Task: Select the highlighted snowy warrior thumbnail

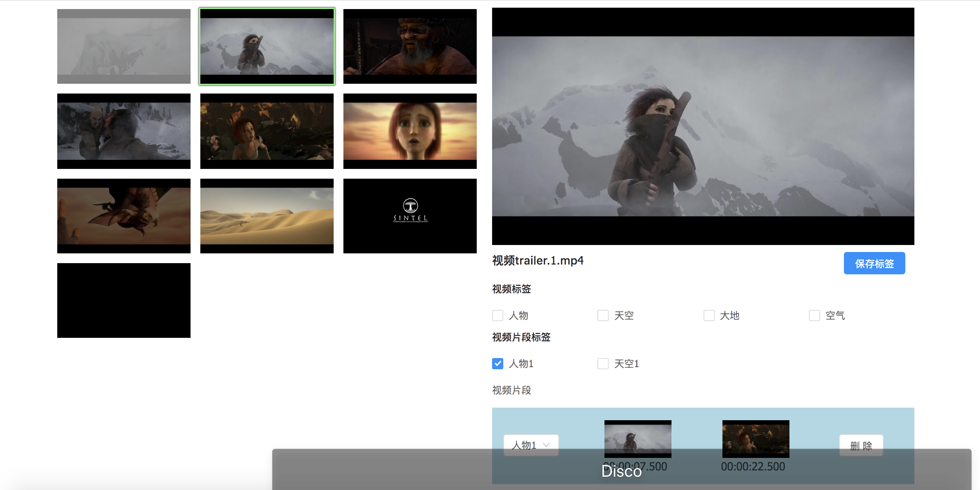Action: point(267,46)
